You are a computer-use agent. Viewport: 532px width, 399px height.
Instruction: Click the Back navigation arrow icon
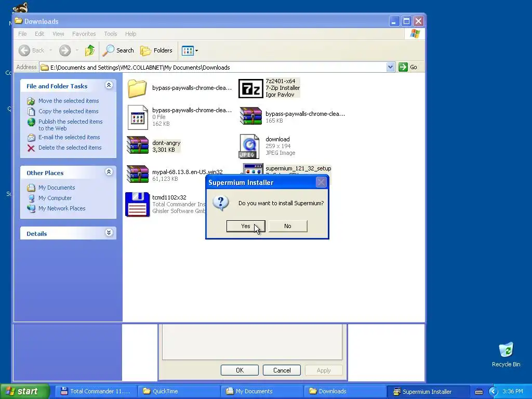24,50
